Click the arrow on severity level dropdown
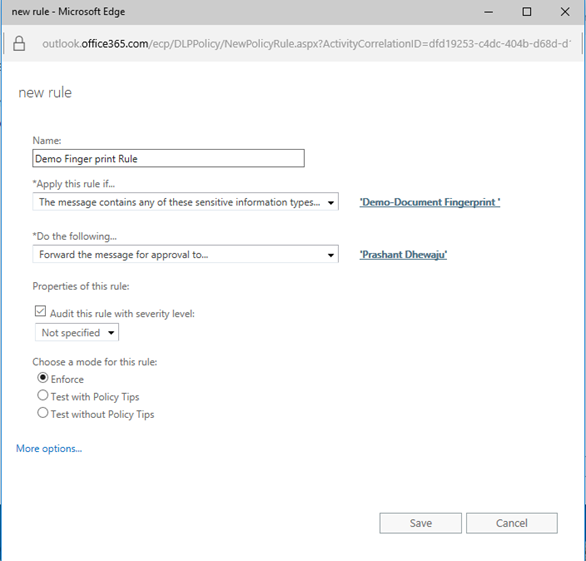Viewport: 586px width, 561px height. [111, 333]
